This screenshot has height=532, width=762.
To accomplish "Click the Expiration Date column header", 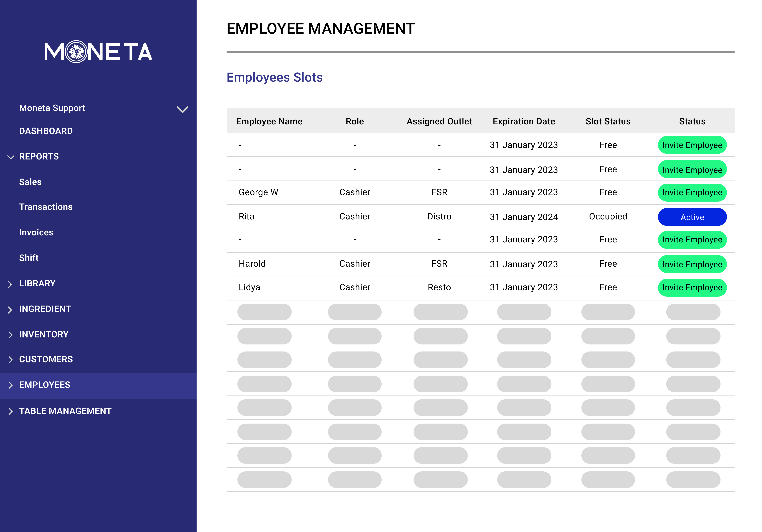I will pyautogui.click(x=523, y=121).
